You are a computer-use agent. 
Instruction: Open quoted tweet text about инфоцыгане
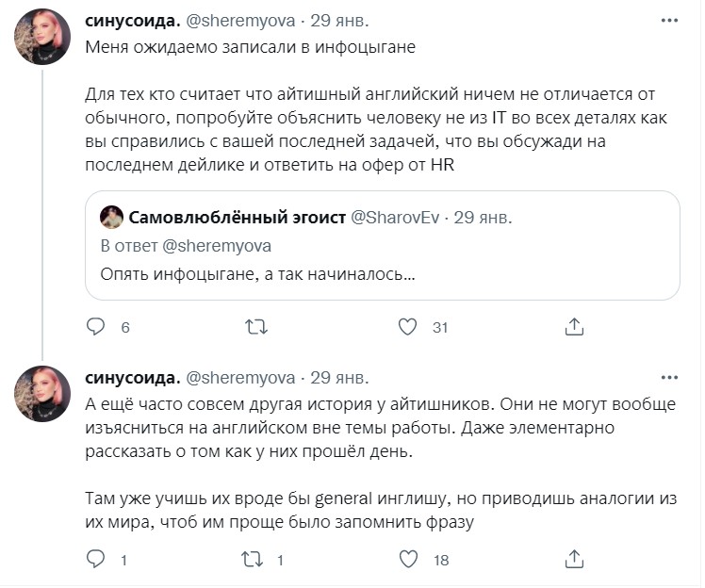[259, 275]
